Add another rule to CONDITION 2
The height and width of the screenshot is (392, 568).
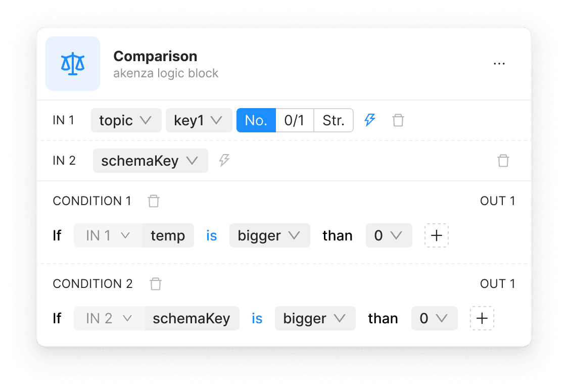pyautogui.click(x=482, y=318)
